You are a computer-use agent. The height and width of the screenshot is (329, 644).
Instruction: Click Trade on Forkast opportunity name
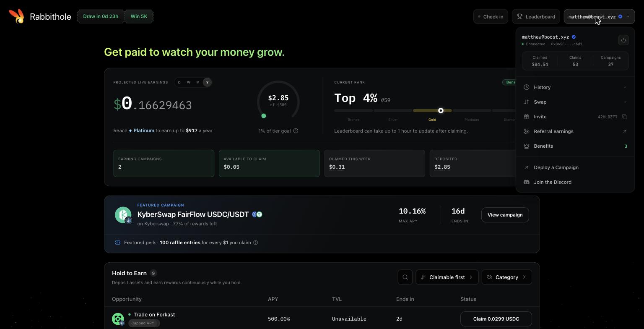point(154,315)
